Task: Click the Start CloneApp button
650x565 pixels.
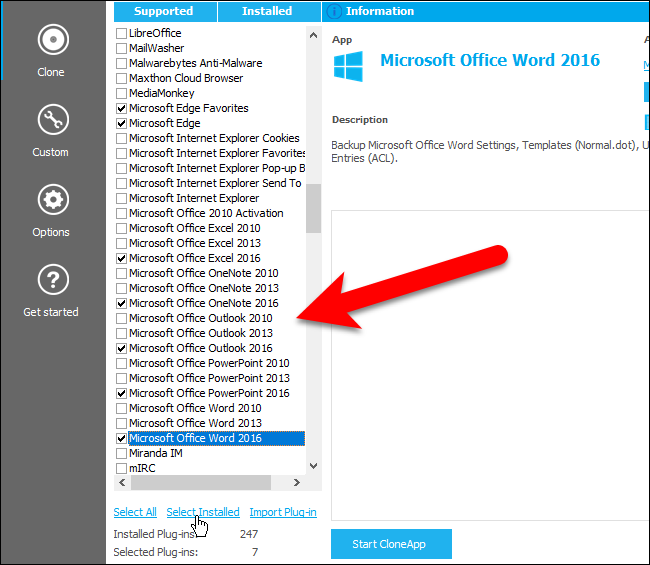Action: click(x=391, y=544)
